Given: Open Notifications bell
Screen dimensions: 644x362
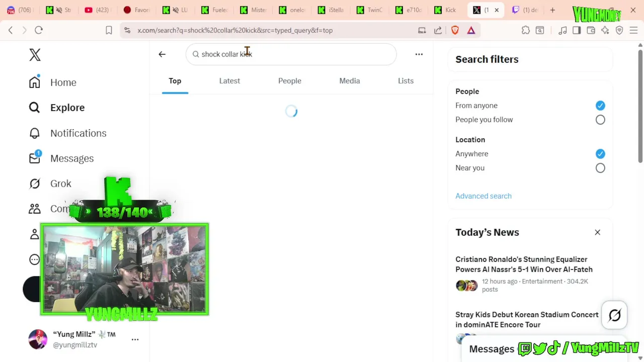Looking at the screenshot, I should pos(35,133).
